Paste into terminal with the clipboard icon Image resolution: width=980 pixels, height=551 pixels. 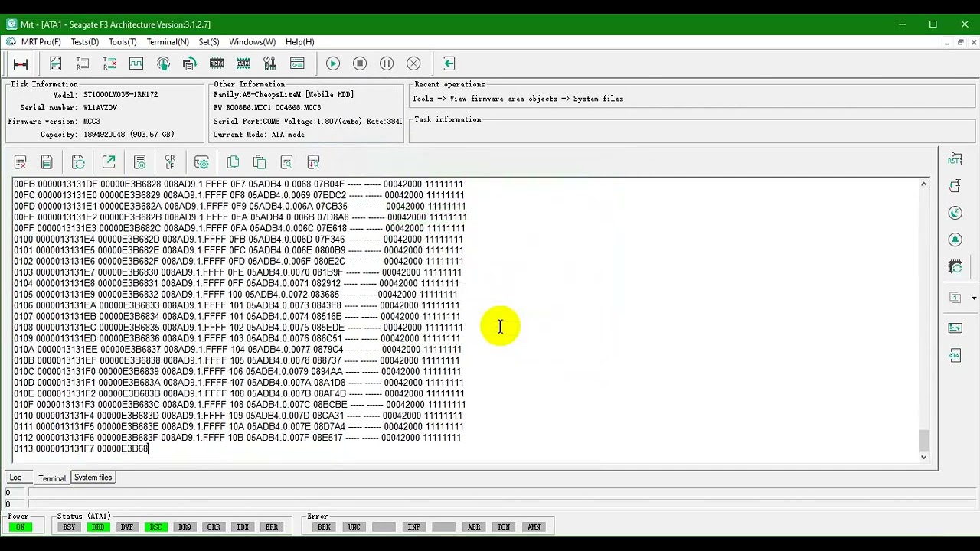tap(260, 162)
